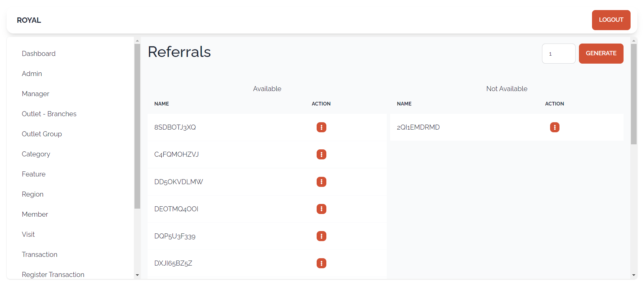Select unavailable referral code 2QI1EMDRMD
The width and height of the screenshot is (644, 288).
click(418, 127)
